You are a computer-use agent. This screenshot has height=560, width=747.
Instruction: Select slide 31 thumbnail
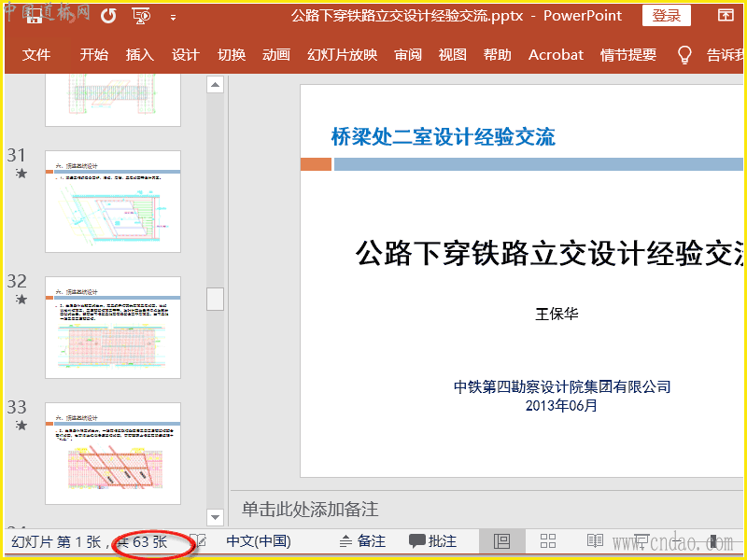[113, 202]
